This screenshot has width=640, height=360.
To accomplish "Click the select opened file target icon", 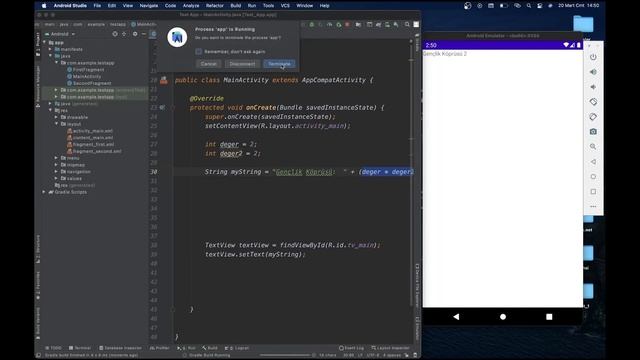I will coord(115,34).
